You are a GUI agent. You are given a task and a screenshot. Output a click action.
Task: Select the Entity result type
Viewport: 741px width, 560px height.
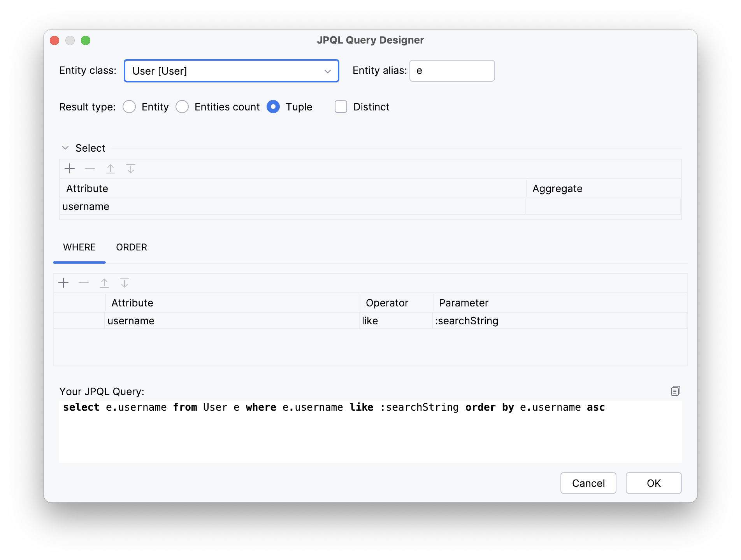pos(129,107)
